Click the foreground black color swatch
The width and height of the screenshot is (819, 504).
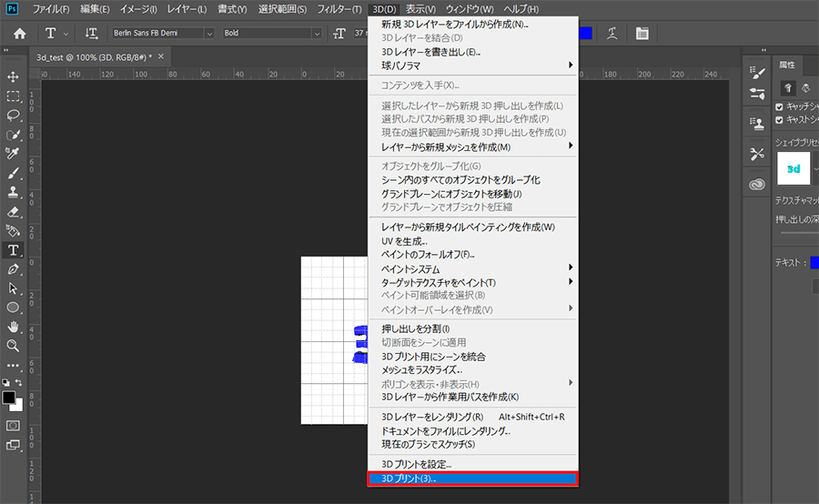point(9,398)
